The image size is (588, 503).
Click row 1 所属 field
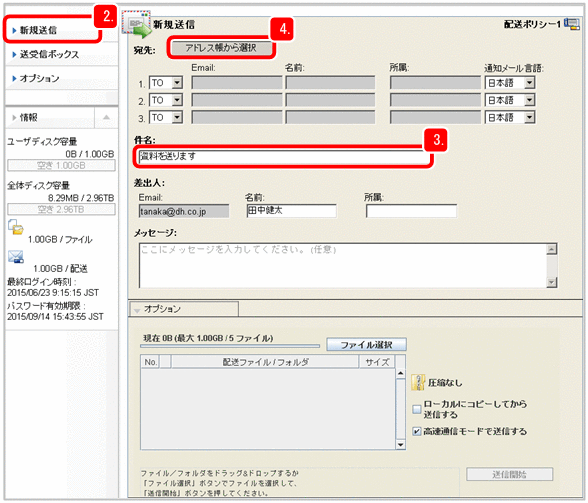(435, 83)
